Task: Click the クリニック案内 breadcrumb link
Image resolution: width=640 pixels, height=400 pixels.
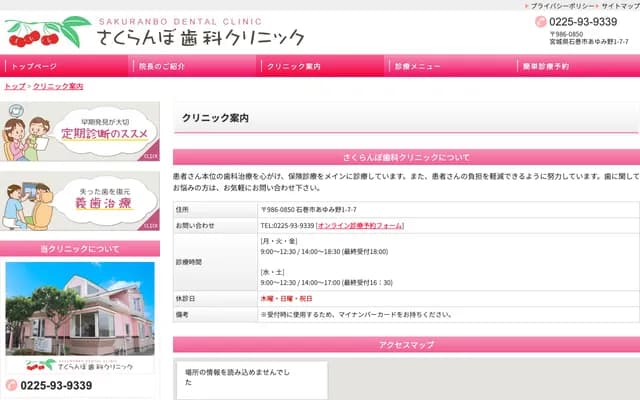Action: [x=58, y=87]
